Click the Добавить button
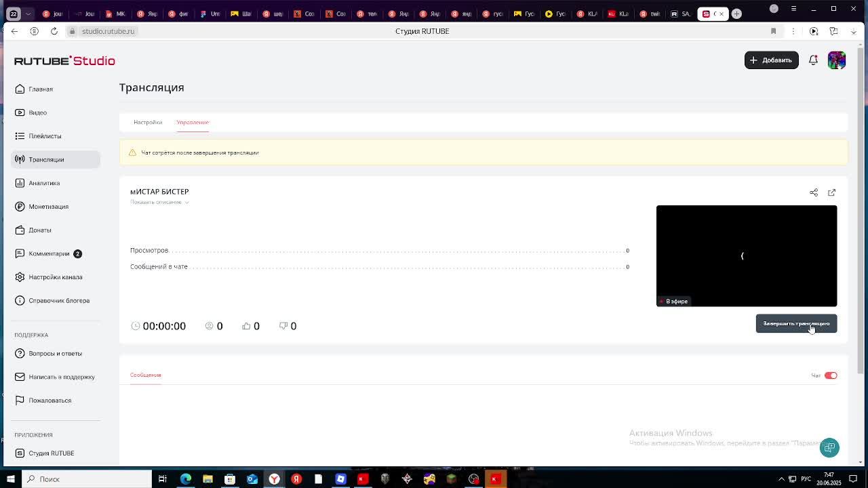Image resolution: width=868 pixels, height=488 pixels. [771, 60]
